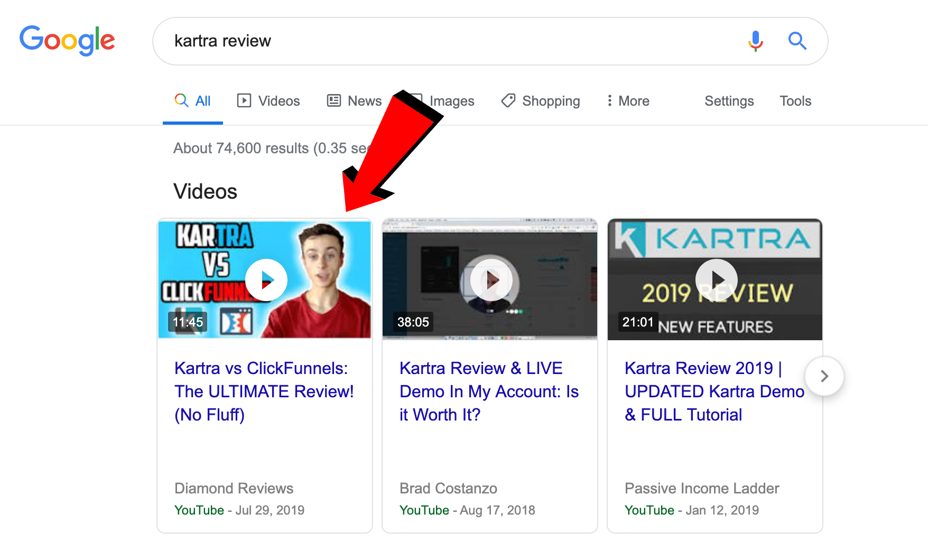Click the Diamond Reviews channel name

pos(234,488)
